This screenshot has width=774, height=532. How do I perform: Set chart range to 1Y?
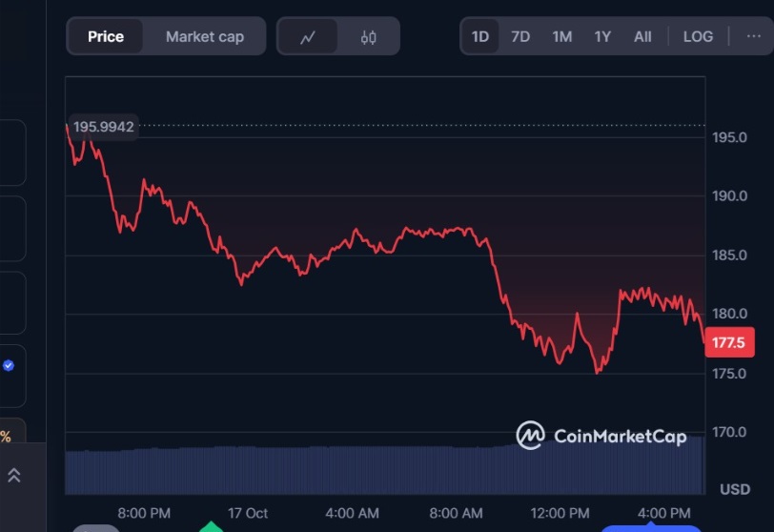point(602,36)
